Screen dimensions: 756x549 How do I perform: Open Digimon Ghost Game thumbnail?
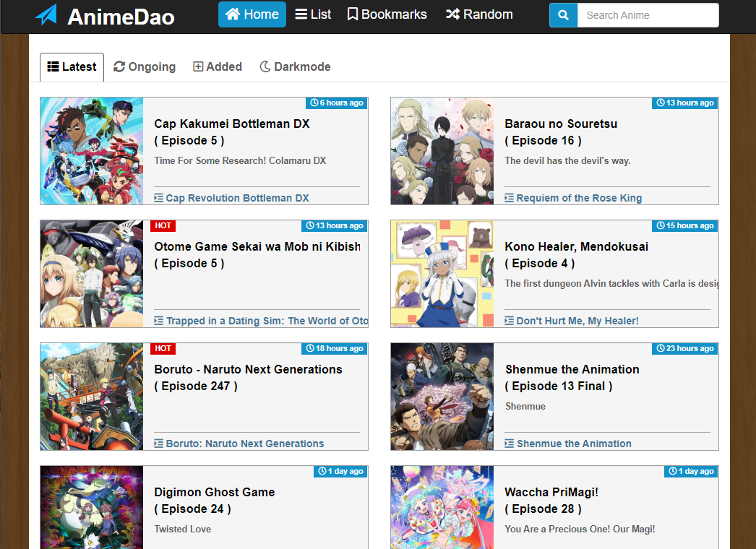pyautogui.click(x=92, y=507)
